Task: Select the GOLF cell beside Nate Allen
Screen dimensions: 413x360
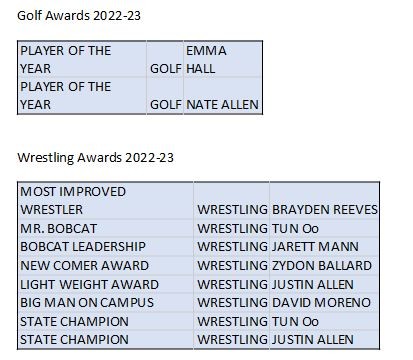Action: [165, 96]
